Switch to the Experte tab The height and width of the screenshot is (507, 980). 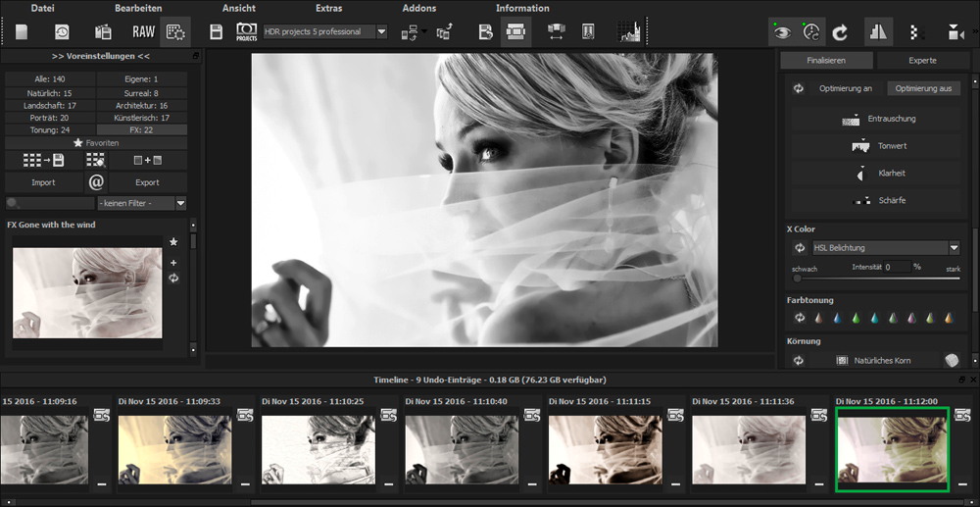point(922,61)
